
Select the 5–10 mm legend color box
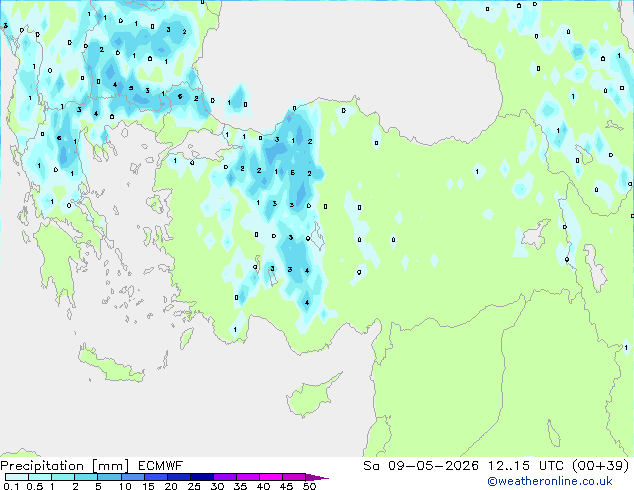click(x=109, y=477)
